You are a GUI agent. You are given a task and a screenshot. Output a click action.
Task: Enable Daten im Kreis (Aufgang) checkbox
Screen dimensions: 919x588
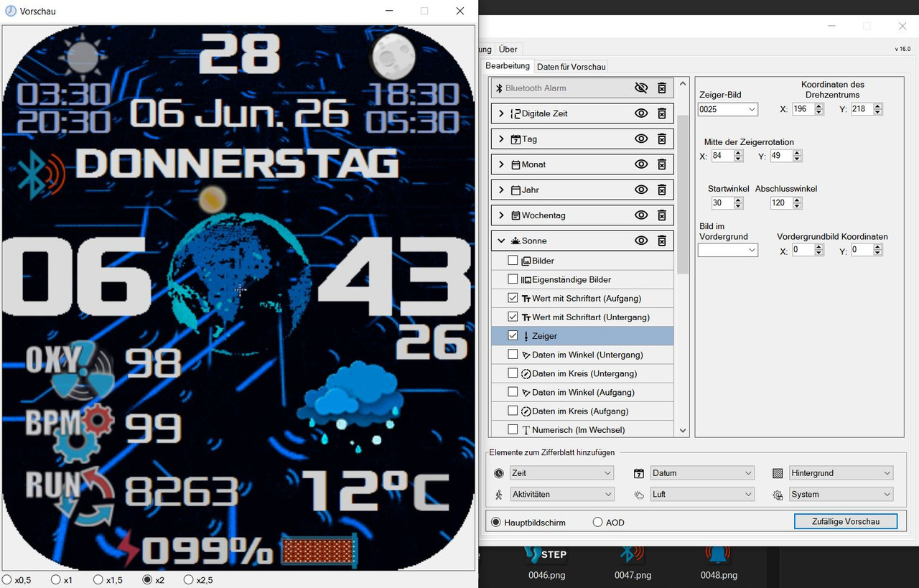tap(513, 411)
